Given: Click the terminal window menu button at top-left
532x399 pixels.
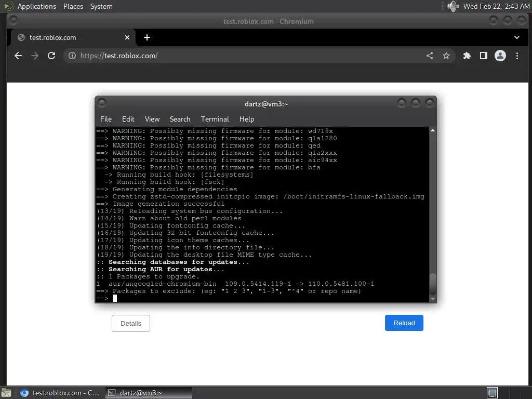Looking at the screenshot, I should pos(102,102).
